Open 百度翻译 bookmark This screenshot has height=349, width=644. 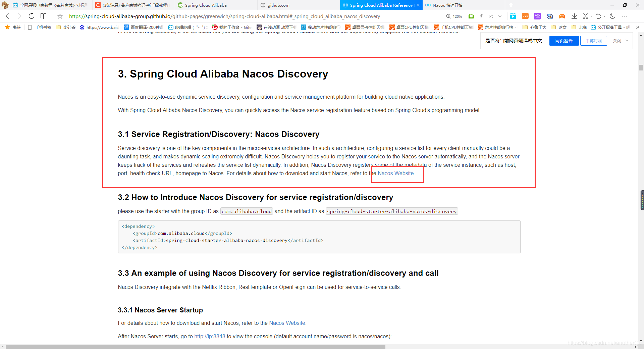[x=144, y=27]
